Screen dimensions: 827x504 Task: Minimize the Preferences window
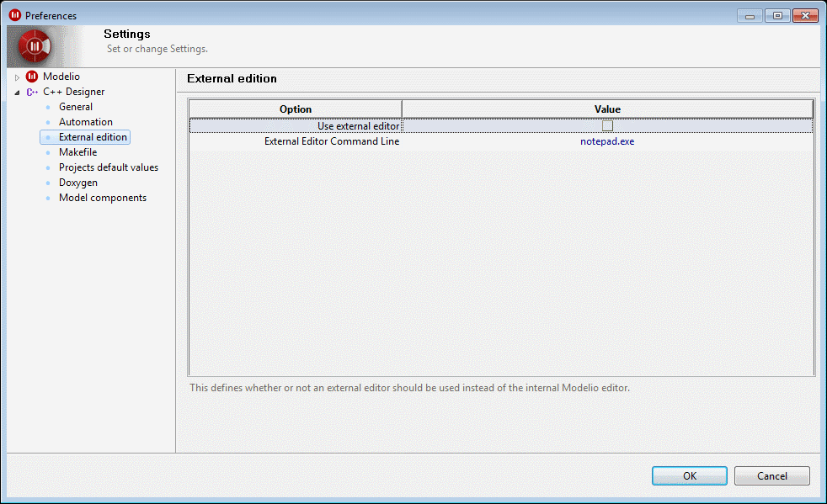click(x=750, y=16)
